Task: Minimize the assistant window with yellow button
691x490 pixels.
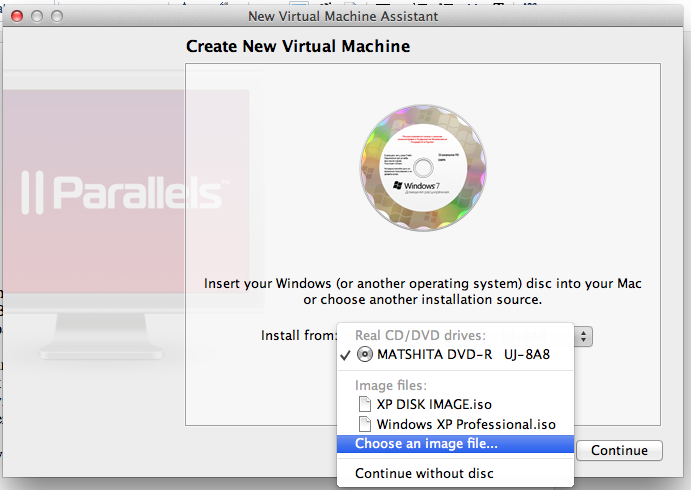Action: click(37, 16)
